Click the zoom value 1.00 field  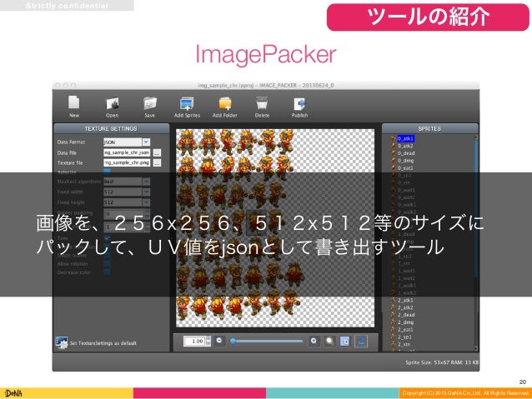pos(194,341)
